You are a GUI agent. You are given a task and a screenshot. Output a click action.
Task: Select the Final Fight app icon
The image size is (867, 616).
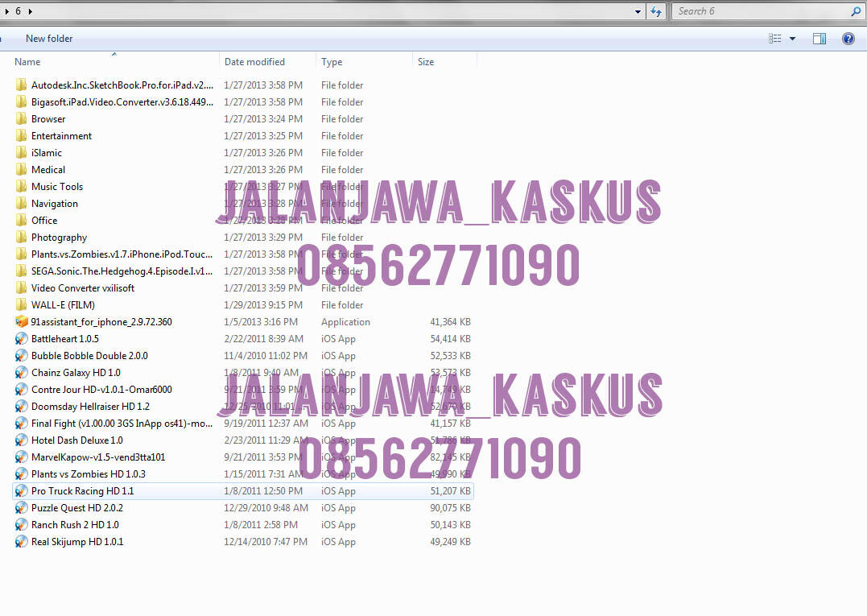pyautogui.click(x=21, y=423)
